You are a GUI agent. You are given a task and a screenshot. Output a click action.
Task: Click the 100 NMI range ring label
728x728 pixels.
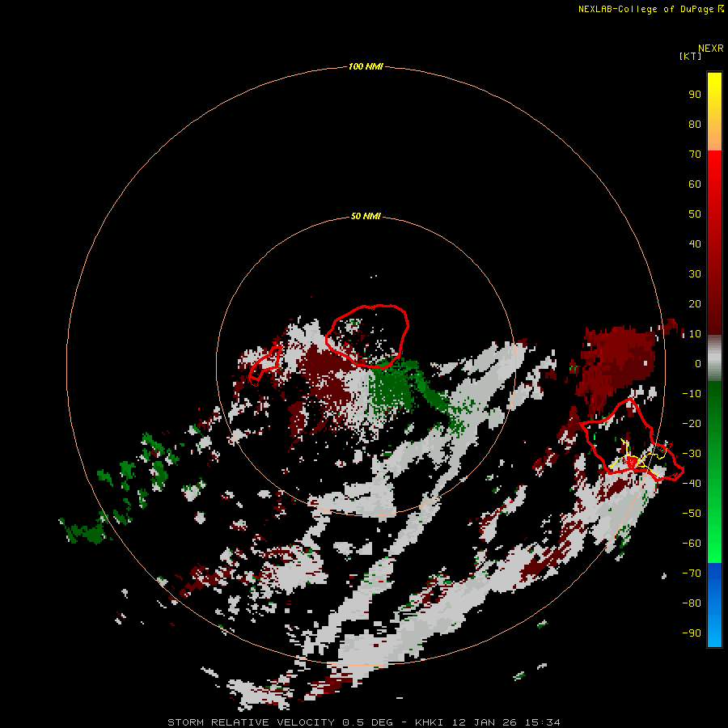(366, 66)
